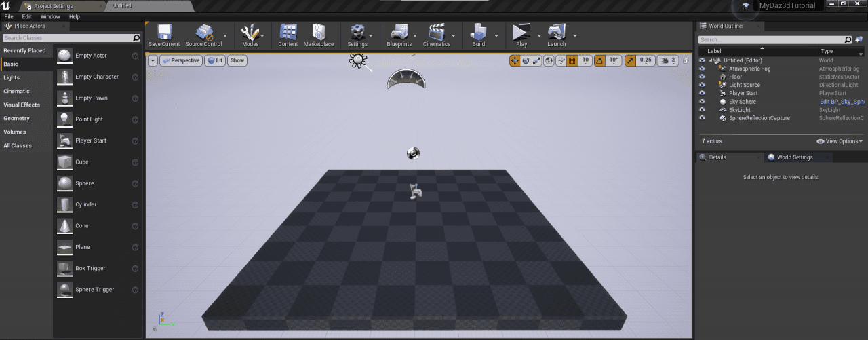This screenshot has width=868, height=340.
Task: Click the Cone shape icon
Action: (x=64, y=226)
